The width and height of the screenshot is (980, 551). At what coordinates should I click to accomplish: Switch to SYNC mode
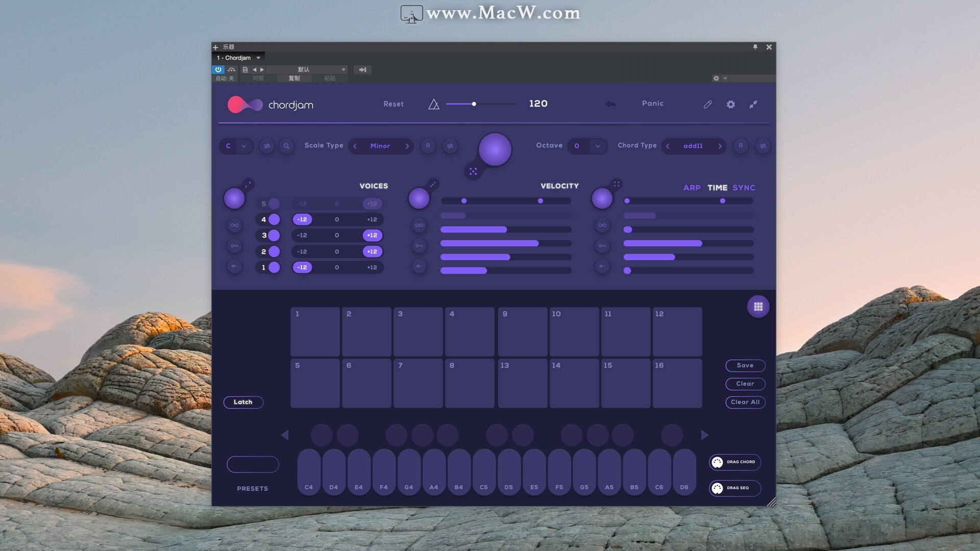click(744, 188)
